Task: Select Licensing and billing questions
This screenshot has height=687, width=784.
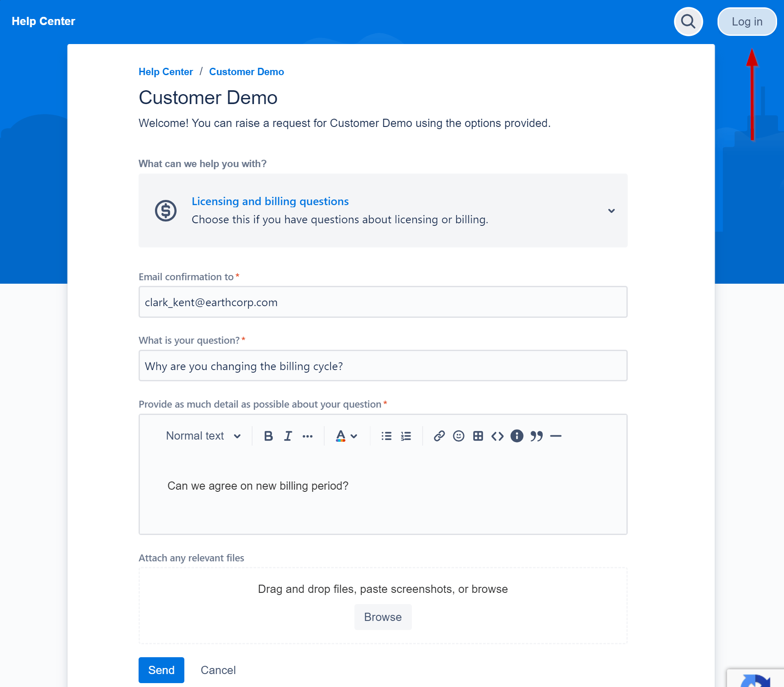Action: tap(270, 201)
